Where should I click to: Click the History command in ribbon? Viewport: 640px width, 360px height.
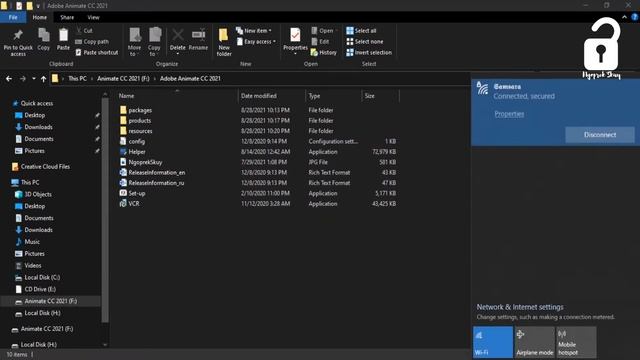(324, 53)
